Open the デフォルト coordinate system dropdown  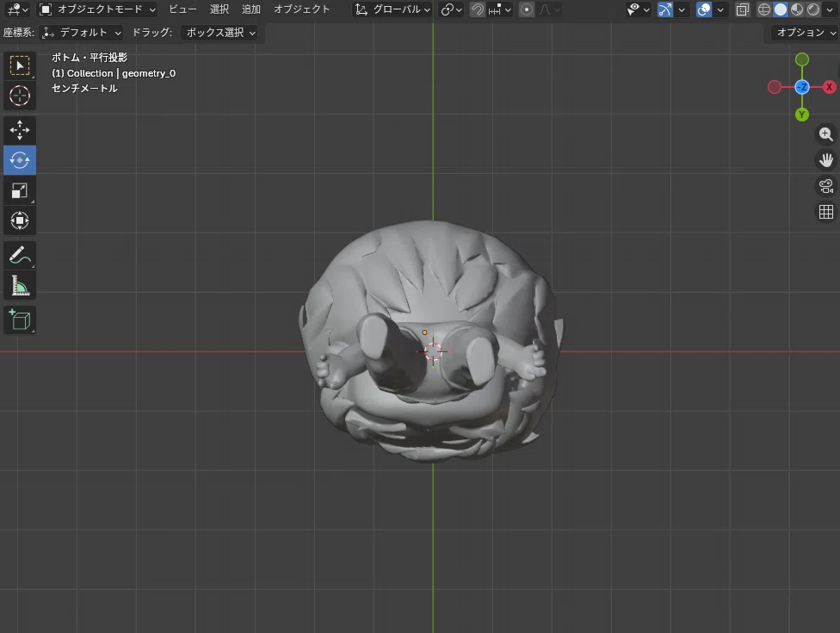pos(82,33)
